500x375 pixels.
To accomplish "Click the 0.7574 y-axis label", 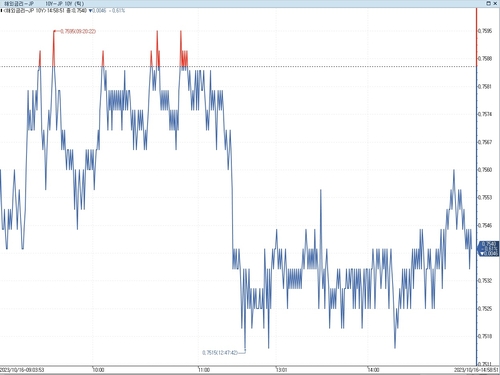I will coord(485,114).
